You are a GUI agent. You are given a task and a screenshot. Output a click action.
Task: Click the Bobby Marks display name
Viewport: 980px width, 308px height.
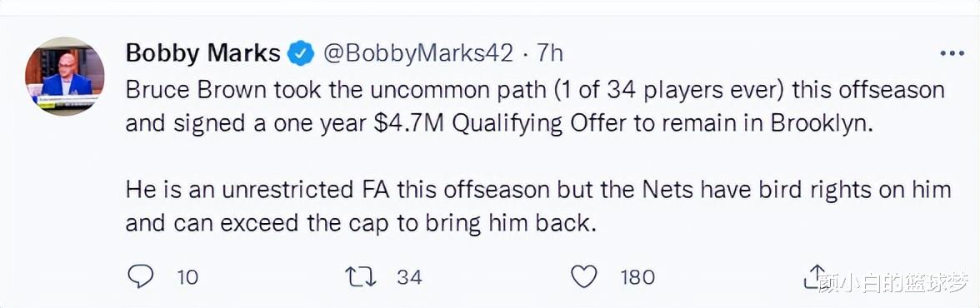coord(203,53)
